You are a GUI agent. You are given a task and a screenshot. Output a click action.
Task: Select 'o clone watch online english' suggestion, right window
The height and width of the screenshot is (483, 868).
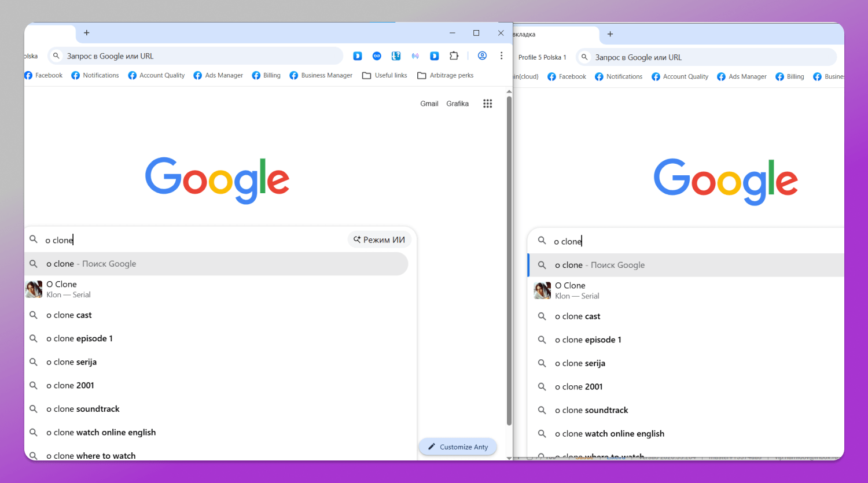point(686,434)
